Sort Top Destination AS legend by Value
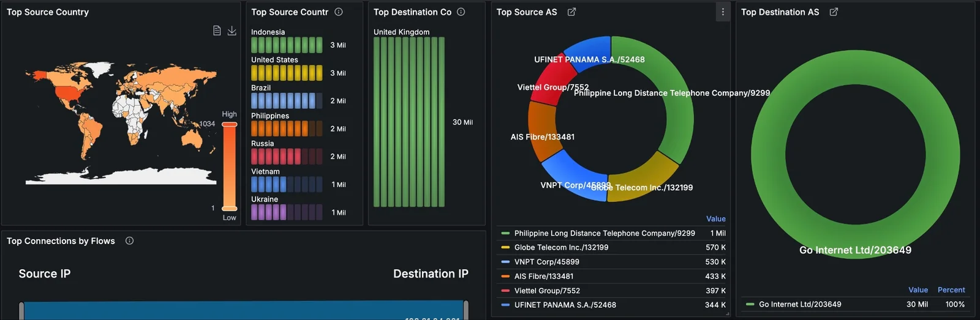This screenshot has width=980, height=320. pos(918,289)
